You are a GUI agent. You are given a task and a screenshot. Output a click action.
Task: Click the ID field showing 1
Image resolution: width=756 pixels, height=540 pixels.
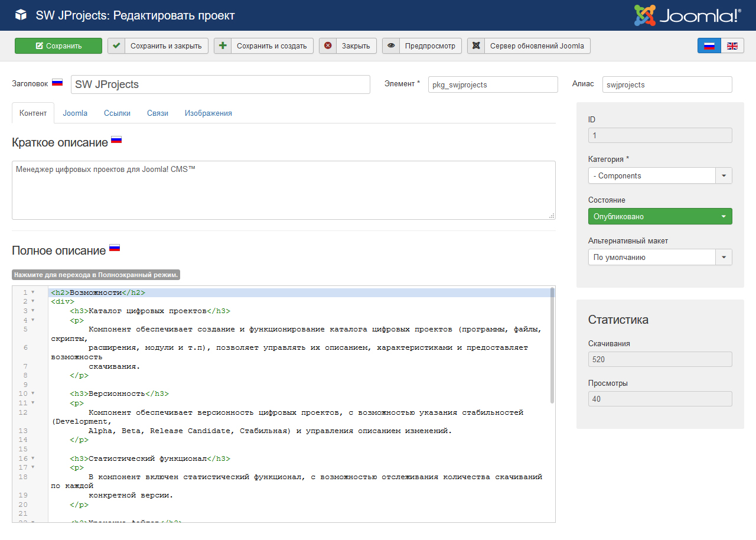point(660,135)
